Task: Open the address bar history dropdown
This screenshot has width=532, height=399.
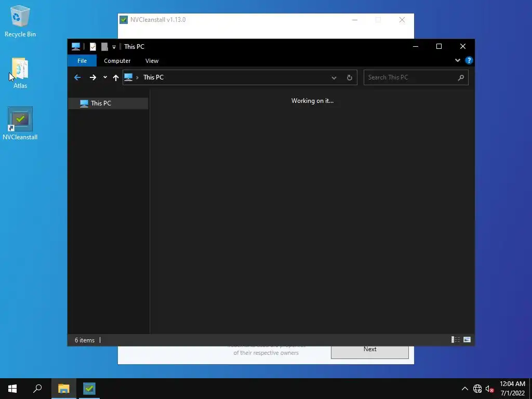Action: click(x=334, y=78)
